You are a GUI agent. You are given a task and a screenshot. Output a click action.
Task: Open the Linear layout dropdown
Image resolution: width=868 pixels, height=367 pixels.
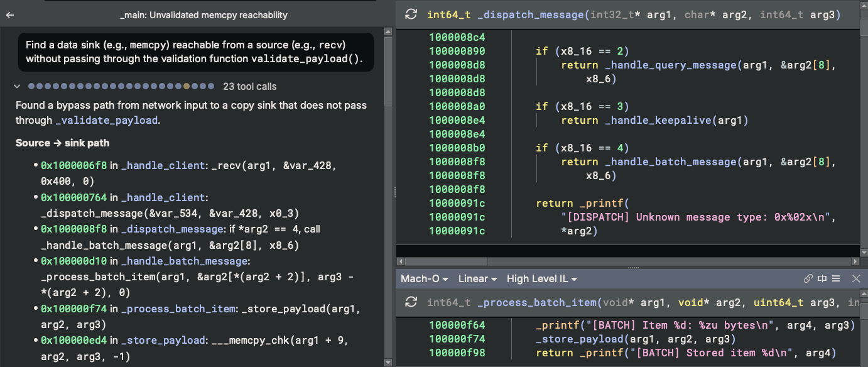click(x=477, y=278)
